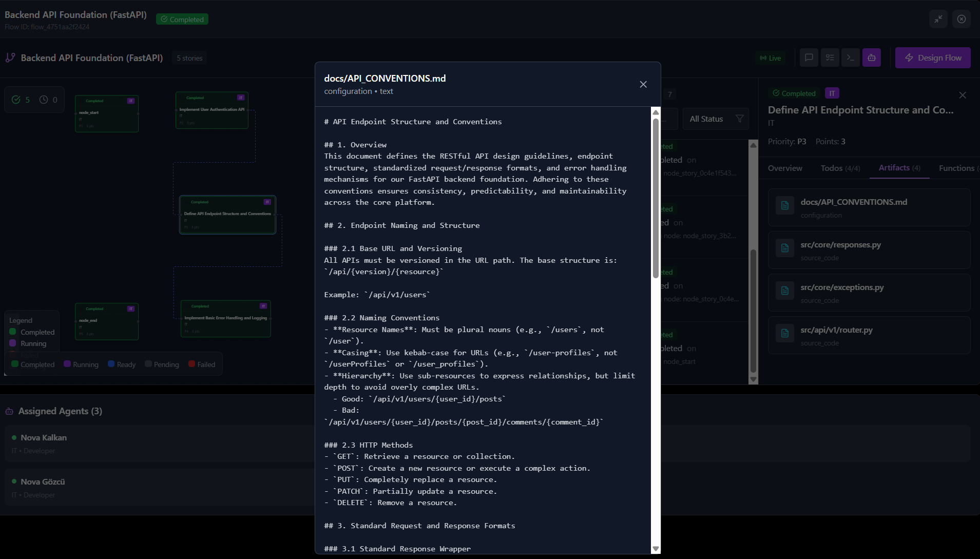Open the src/core/responses.py file icon
Image resolution: width=980 pixels, height=559 pixels.
coord(785,248)
